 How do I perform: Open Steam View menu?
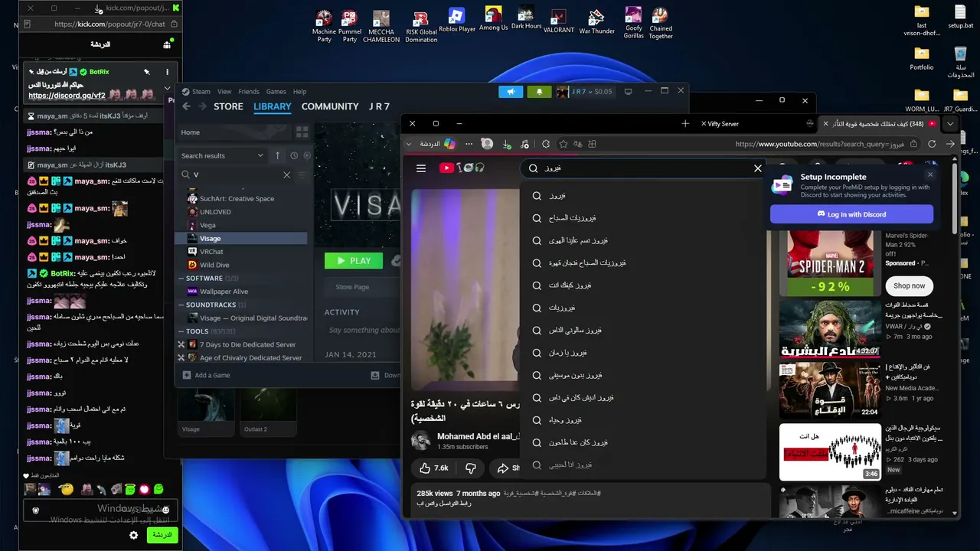point(224,92)
